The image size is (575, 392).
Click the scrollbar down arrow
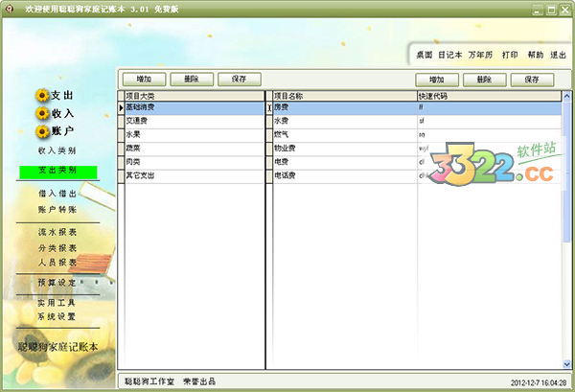tap(566, 364)
